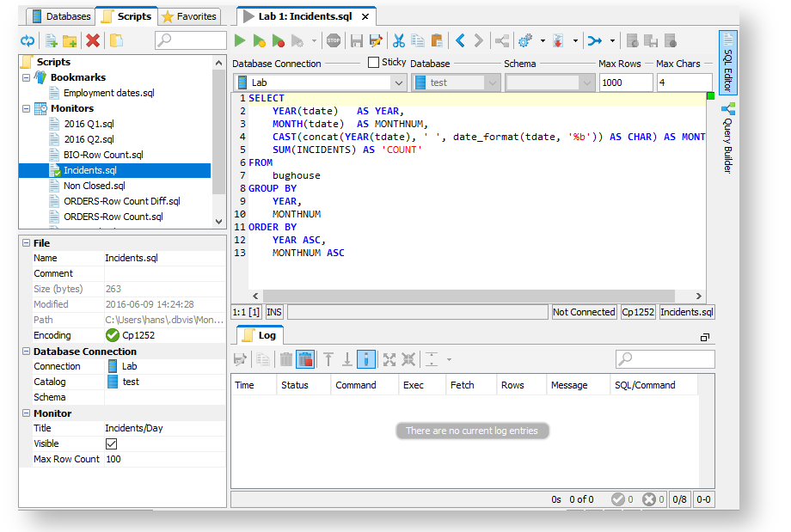Viewport: 791px width, 532px height.
Task: Run the SQL with green Execute icon
Action: 240,40
